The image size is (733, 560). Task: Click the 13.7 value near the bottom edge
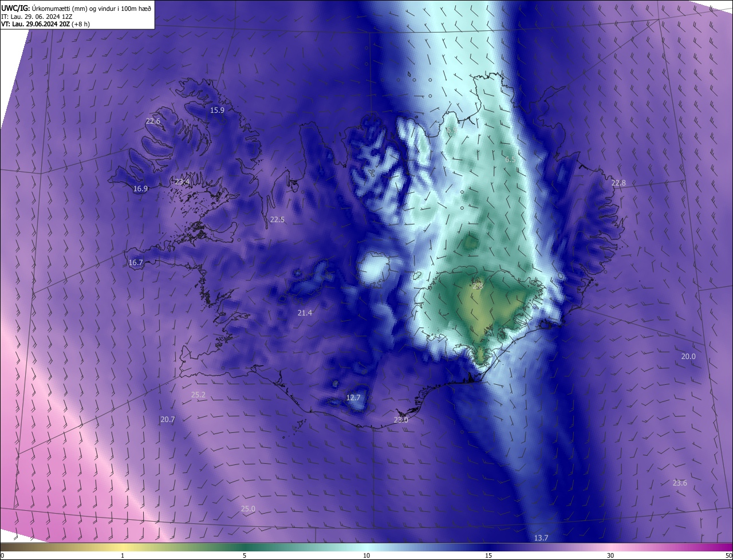[x=541, y=538]
